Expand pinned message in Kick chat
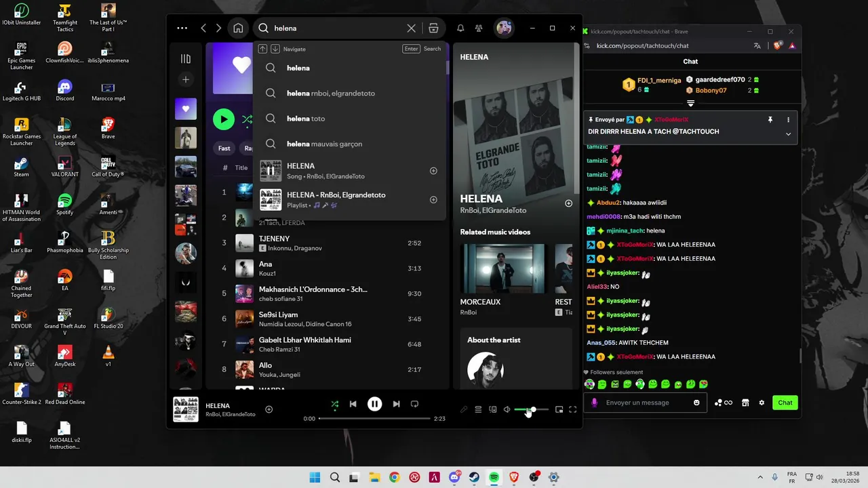 pyautogui.click(x=788, y=134)
